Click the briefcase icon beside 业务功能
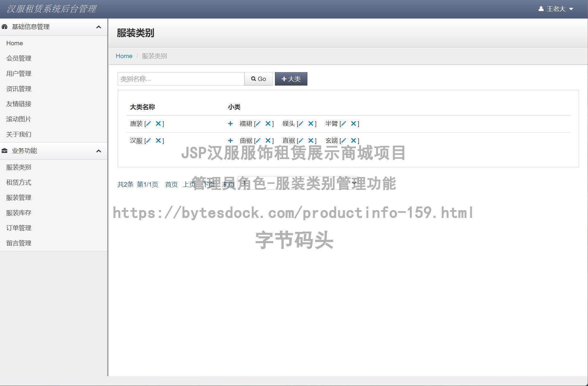588x386 pixels. click(4, 151)
